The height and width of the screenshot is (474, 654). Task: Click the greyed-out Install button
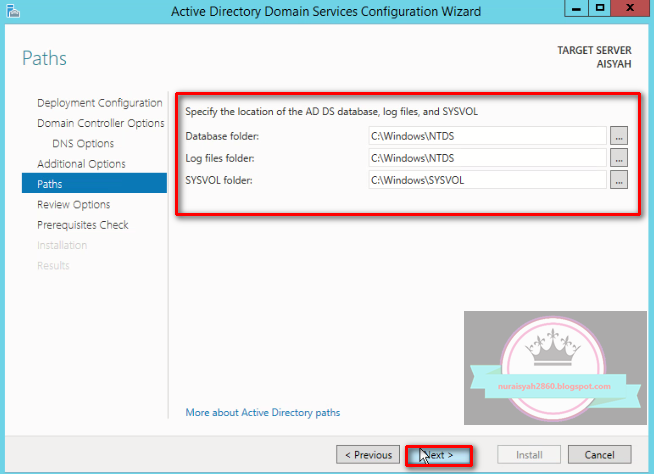(529, 454)
